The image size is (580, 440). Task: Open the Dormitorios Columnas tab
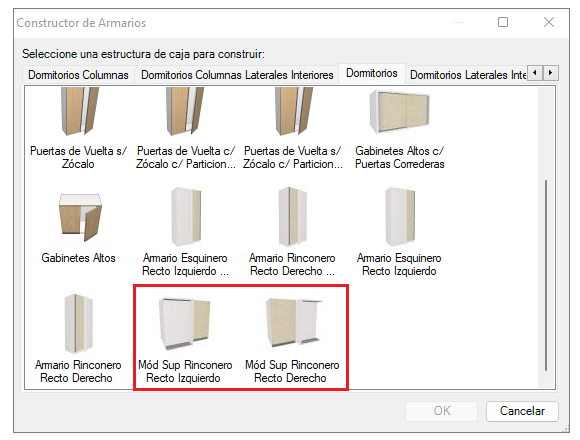[x=78, y=75]
